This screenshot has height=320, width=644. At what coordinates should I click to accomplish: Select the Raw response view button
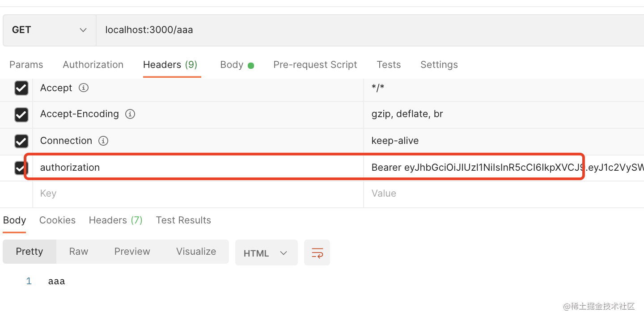click(79, 252)
